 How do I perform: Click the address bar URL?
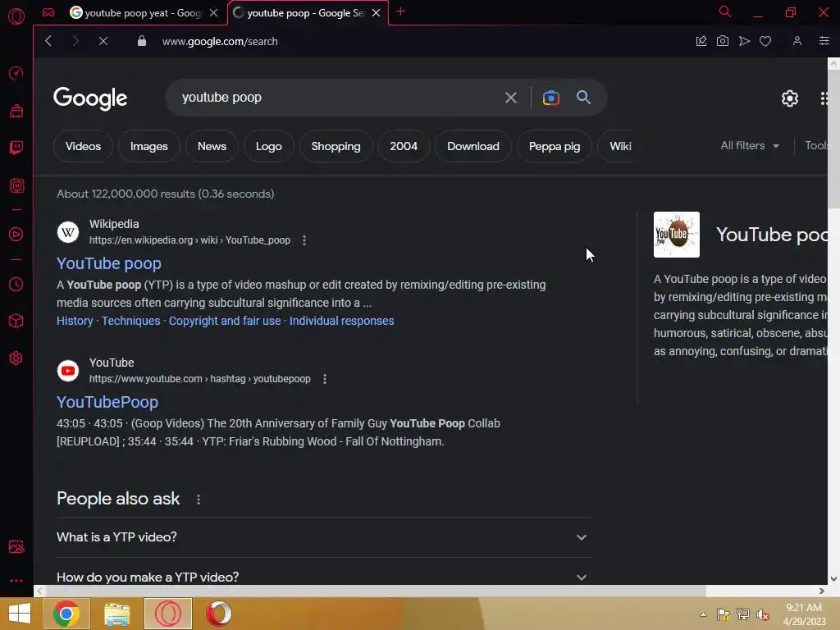point(220,41)
